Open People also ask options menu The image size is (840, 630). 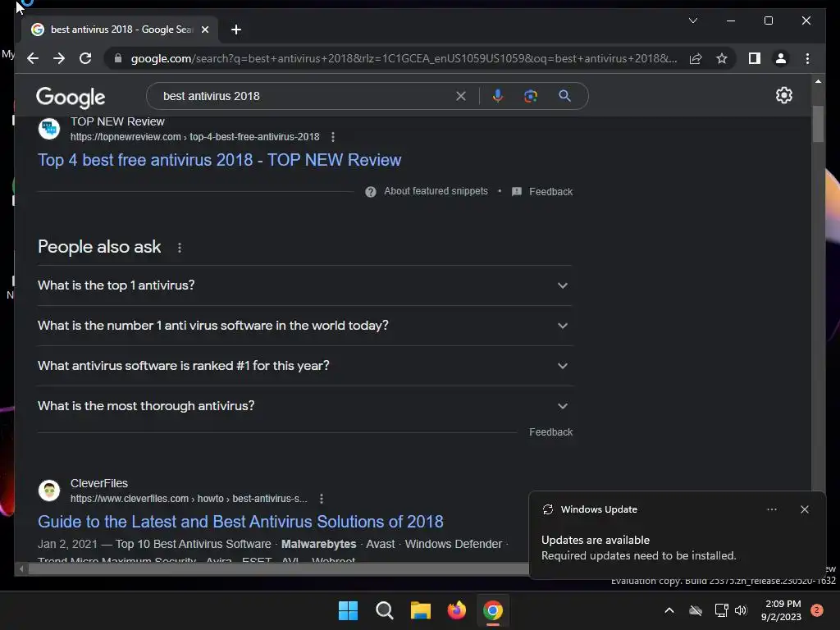180,248
